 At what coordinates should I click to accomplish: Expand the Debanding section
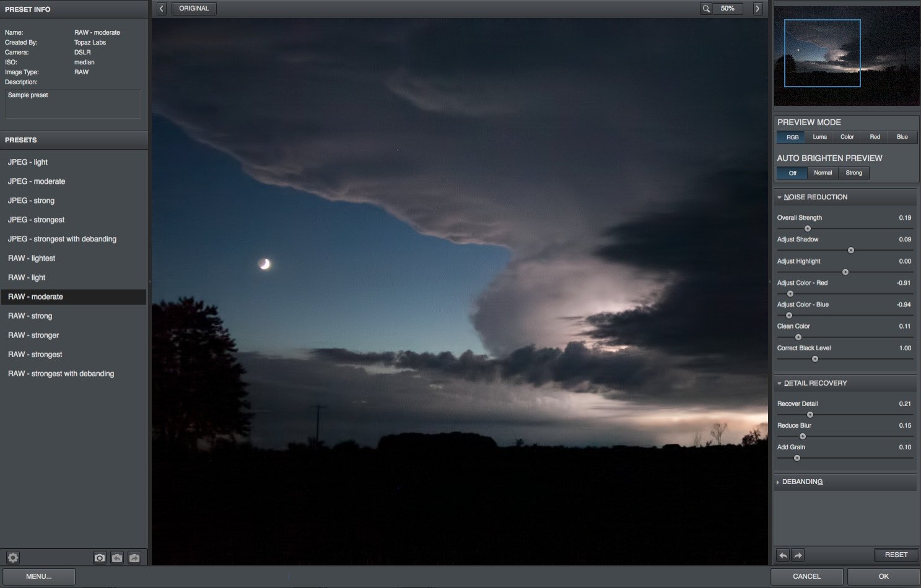point(802,482)
